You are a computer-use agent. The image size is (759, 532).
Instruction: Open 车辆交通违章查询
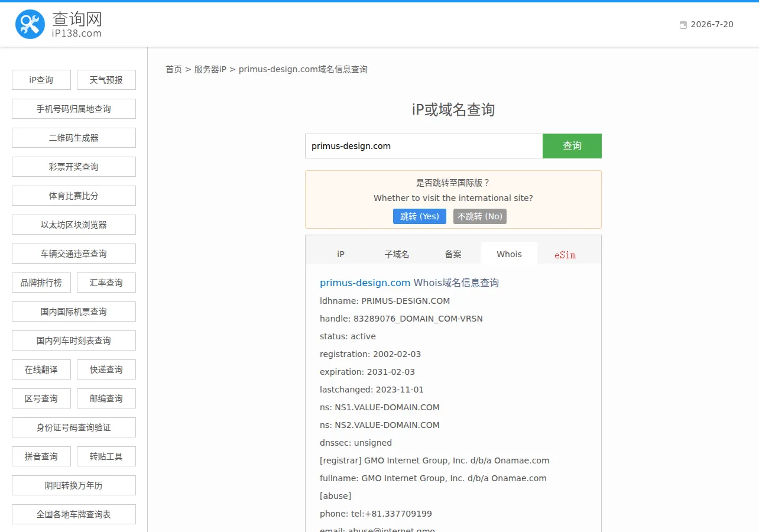click(74, 254)
